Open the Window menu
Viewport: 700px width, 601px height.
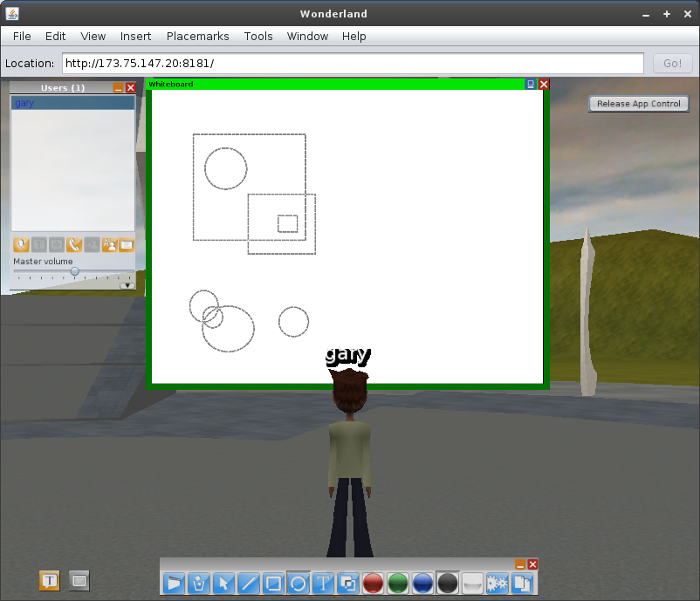point(307,36)
